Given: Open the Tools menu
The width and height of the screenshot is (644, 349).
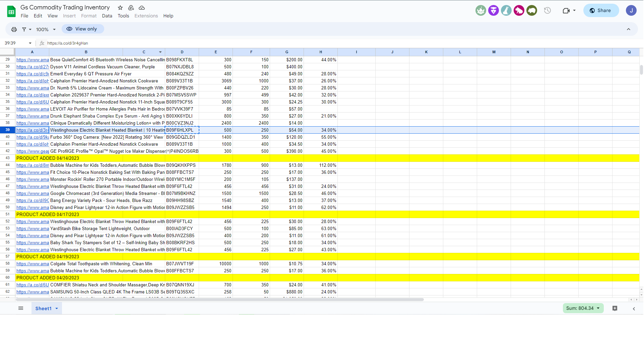Looking at the screenshot, I should pos(123,16).
